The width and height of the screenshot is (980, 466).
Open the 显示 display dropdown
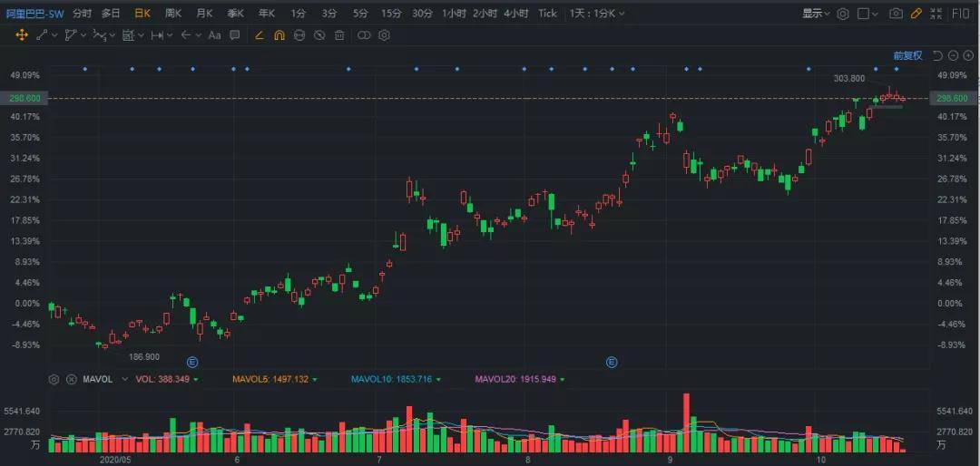click(816, 14)
